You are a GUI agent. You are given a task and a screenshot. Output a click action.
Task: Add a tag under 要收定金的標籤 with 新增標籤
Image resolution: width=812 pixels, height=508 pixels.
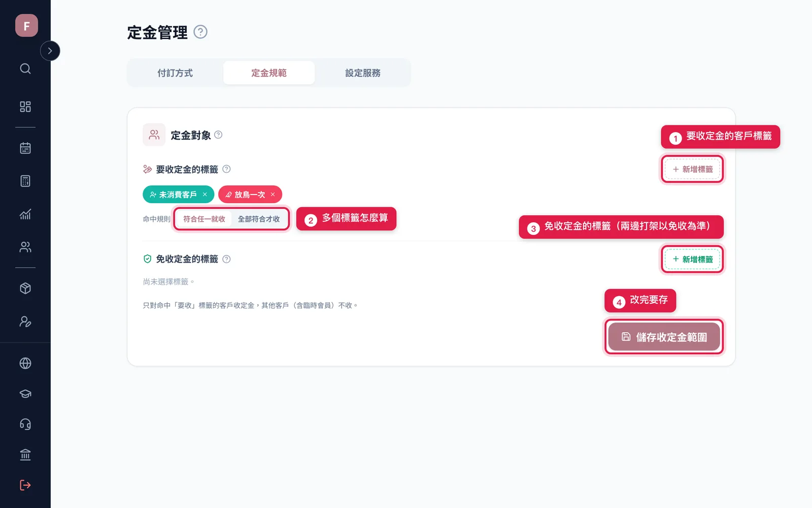pyautogui.click(x=693, y=169)
